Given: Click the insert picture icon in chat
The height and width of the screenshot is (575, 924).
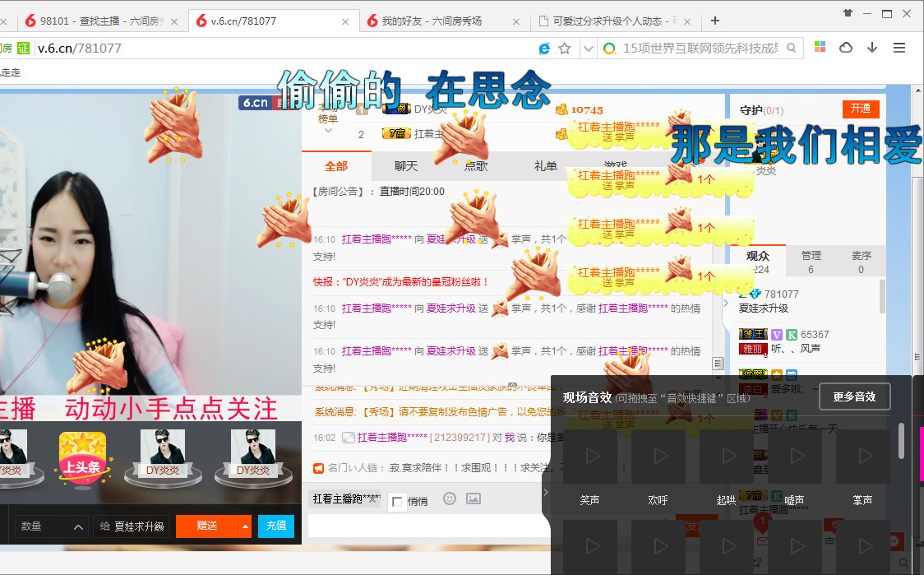Looking at the screenshot, I should 474,499.
